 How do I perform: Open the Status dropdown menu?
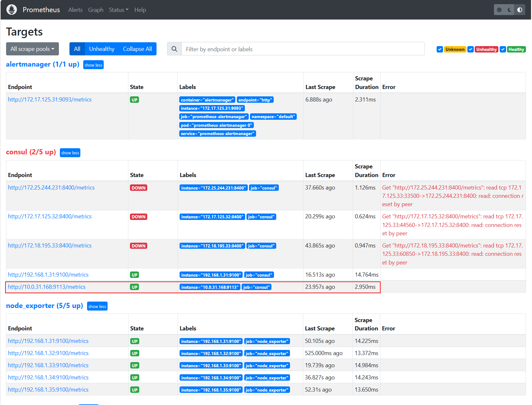118,10
